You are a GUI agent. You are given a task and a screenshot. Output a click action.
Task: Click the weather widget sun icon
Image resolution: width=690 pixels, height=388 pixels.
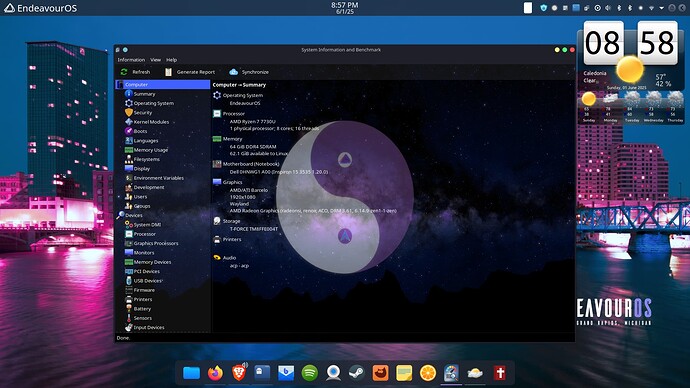tap(630, 69)
